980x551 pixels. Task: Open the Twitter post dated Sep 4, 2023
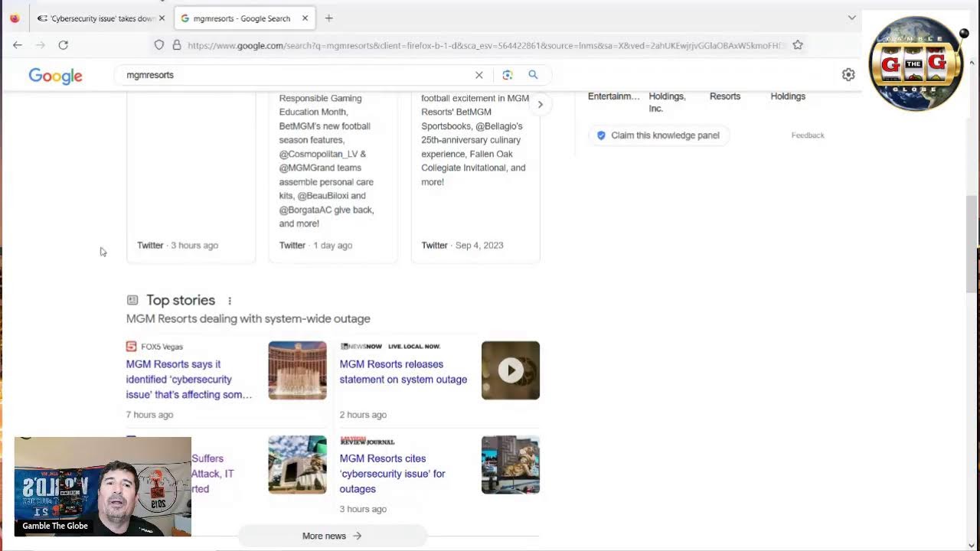click(475, 176)
